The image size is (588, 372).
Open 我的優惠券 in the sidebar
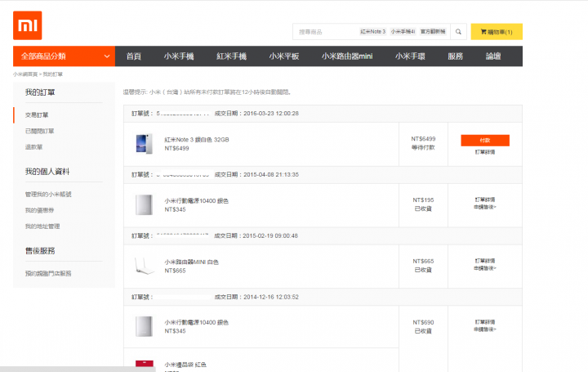(39, 210)
